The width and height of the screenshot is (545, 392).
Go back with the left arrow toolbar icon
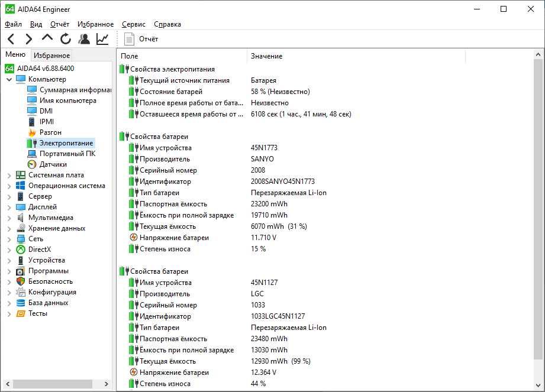point(11,39)
